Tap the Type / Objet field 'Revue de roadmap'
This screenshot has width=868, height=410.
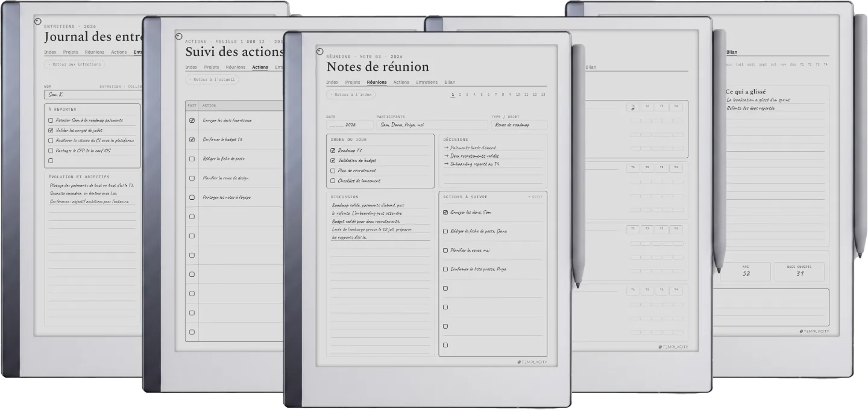(520, 125)
